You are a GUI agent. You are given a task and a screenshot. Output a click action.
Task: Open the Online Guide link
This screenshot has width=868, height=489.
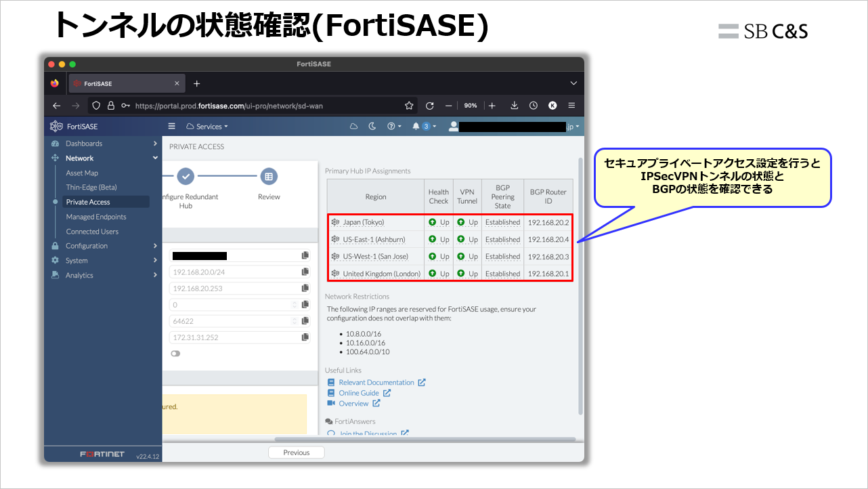359,393
